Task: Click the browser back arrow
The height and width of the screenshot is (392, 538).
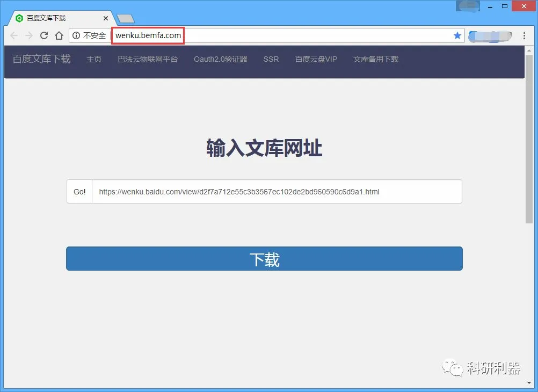Action: point(14,35)
